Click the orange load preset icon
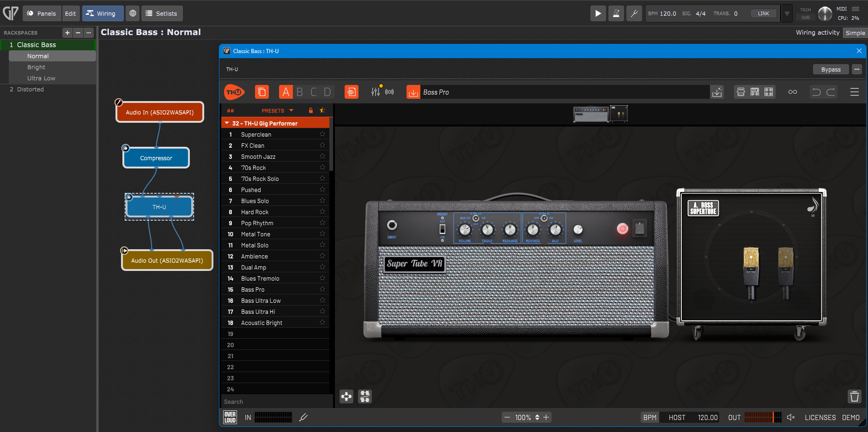Viewport: 868px width, 432px height. tap(413, 92)
